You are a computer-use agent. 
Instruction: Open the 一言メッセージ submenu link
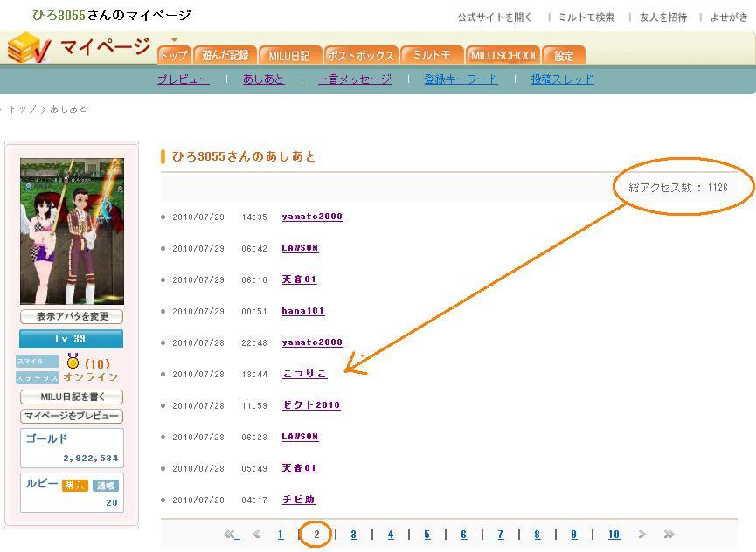[x=354, y=79]
